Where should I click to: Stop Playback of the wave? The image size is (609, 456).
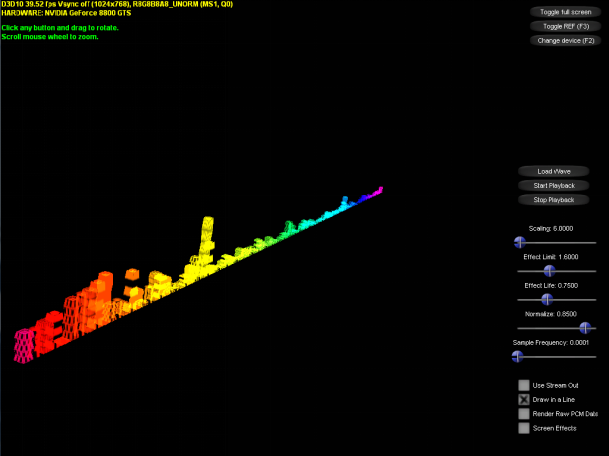pyautogui.click(x=553, y=200)
